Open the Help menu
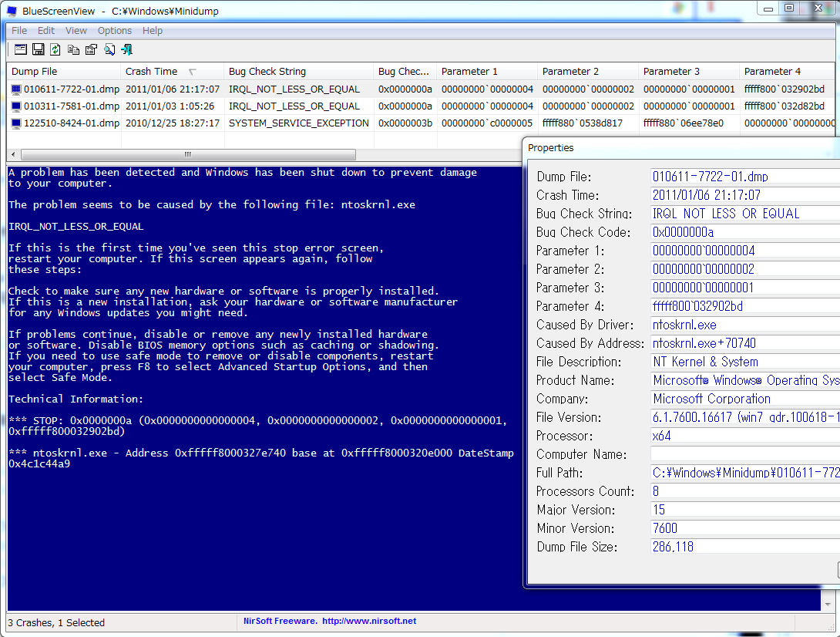 coord(153,31)
